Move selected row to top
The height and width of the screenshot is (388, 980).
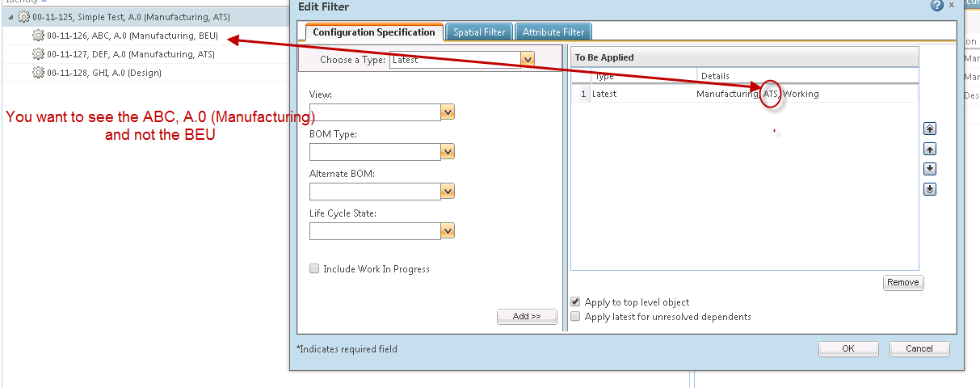tap(929, 129)
